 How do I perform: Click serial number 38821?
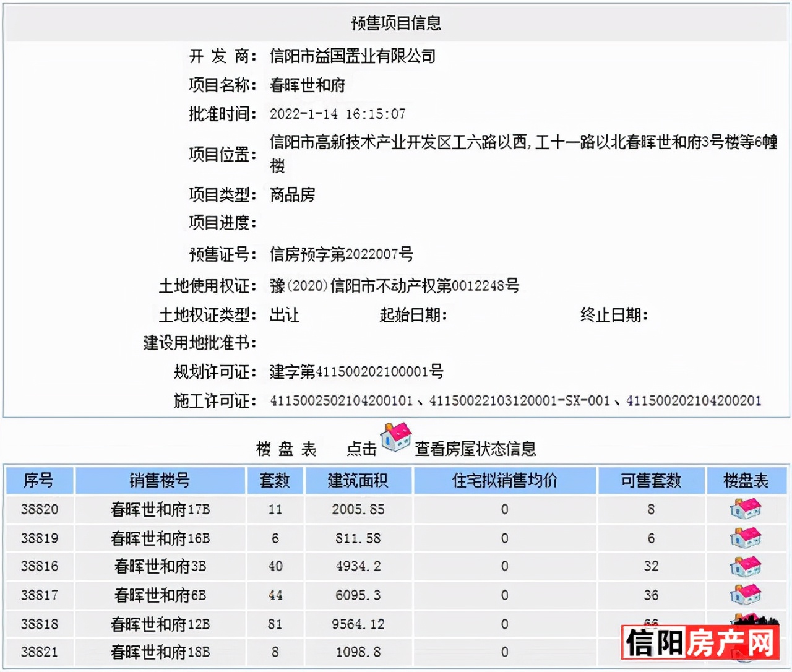pos(40,652)
